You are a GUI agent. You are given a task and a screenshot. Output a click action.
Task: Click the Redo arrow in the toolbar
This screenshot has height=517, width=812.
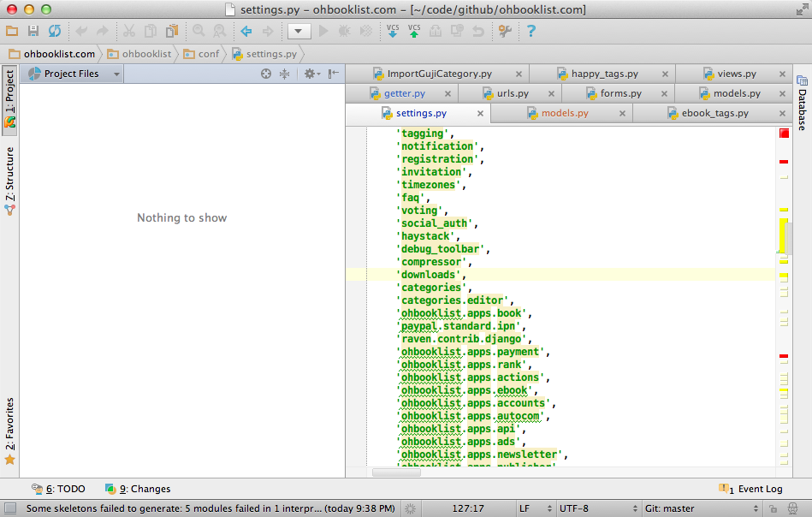(103, 31)
